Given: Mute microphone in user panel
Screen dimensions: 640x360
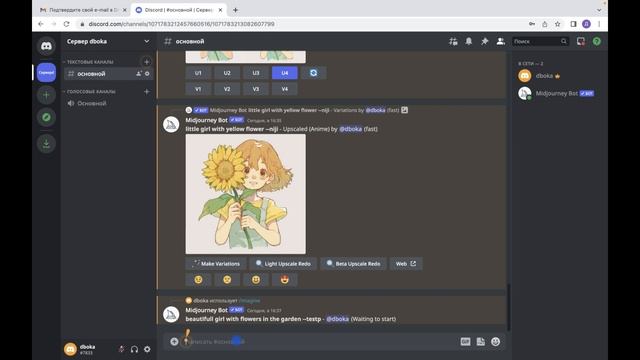Looking at the screenshot, I should [121, 349].
